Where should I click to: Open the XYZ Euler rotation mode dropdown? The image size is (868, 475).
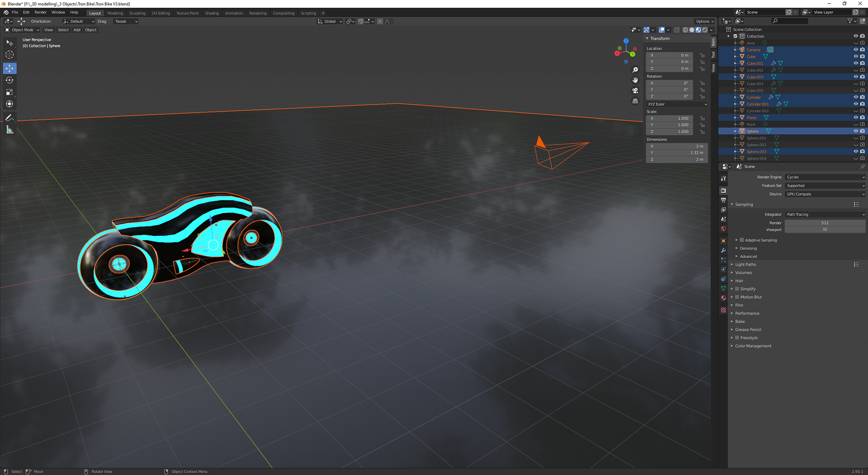(677, 104)
